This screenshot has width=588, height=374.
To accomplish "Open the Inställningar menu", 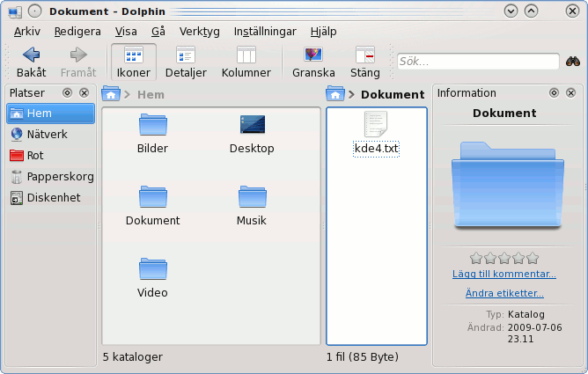I will 264,31.
